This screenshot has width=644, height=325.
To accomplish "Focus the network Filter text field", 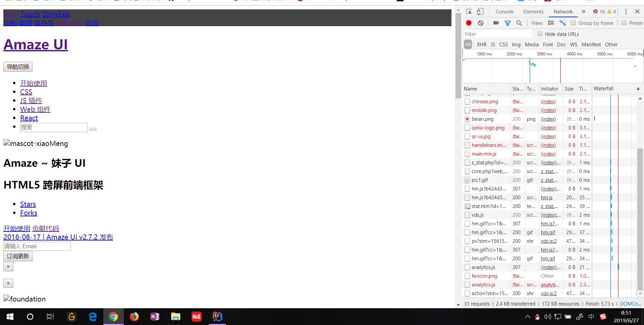I will [x=498, y=34].
